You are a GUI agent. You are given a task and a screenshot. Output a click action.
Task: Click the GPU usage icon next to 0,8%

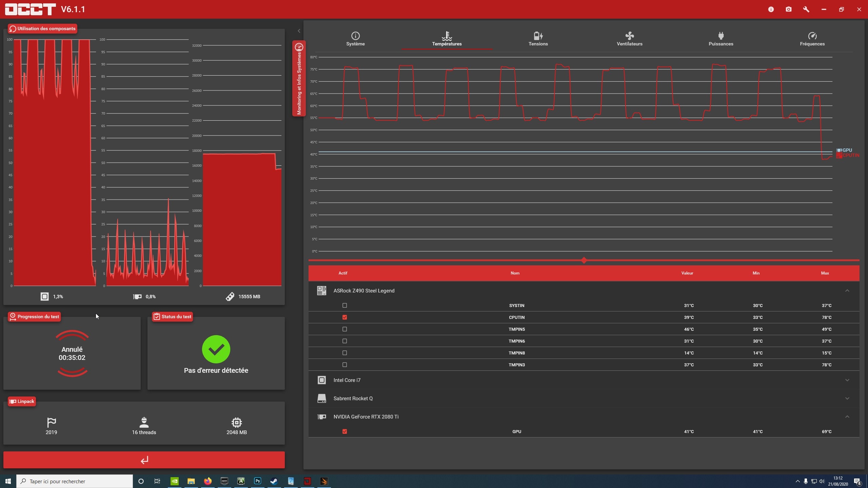point(137,297)
